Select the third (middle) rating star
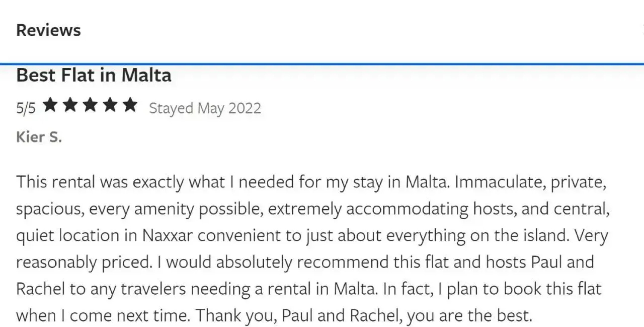 click(x=90, y=105)
